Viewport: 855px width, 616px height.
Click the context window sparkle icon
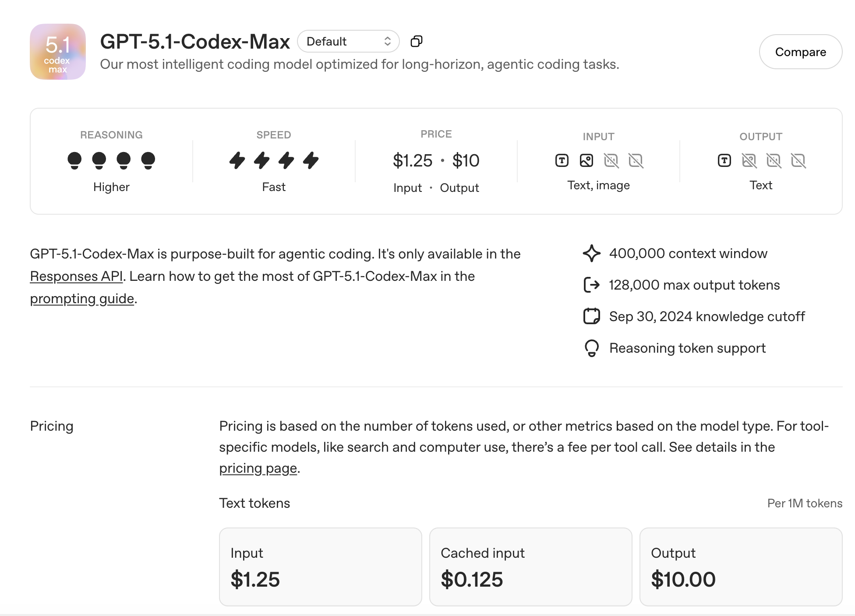(591, 253)
